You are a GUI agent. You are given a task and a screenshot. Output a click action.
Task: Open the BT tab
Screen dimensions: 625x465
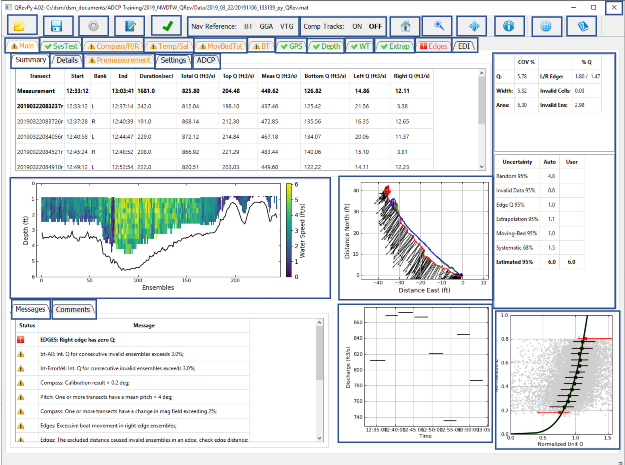click(x=261, y=46)
